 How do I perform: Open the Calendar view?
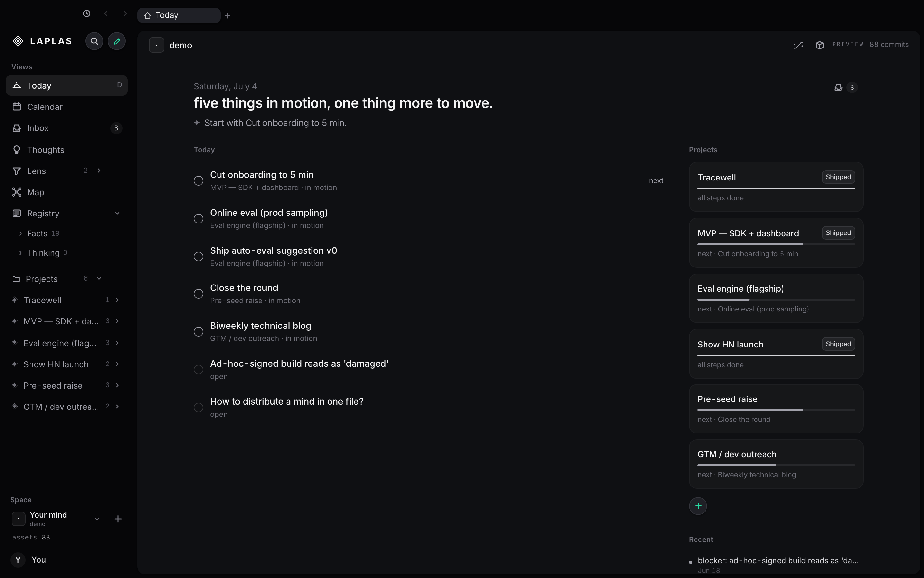pyautogui.click(x=67, y=107)
